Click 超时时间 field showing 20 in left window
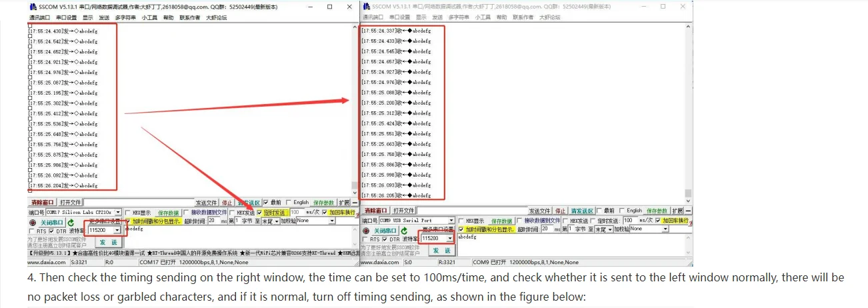Viewport: 868px width, 308px height. [x=214, y=221]
